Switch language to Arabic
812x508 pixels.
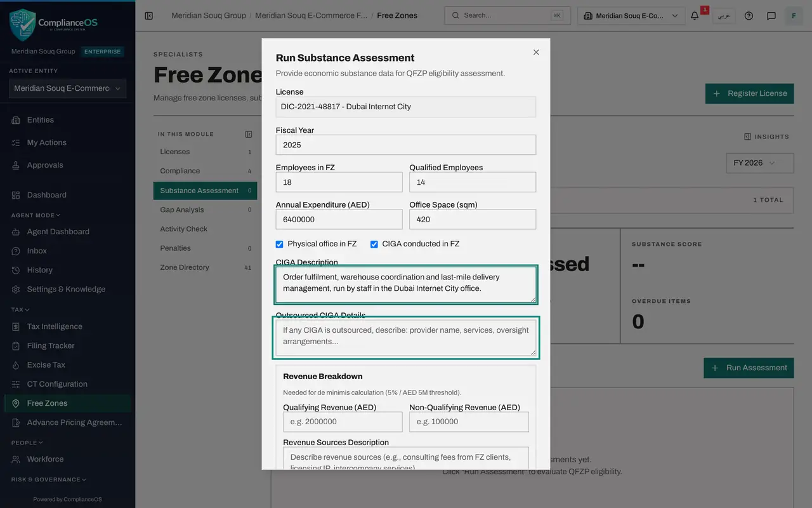(723, 16)
